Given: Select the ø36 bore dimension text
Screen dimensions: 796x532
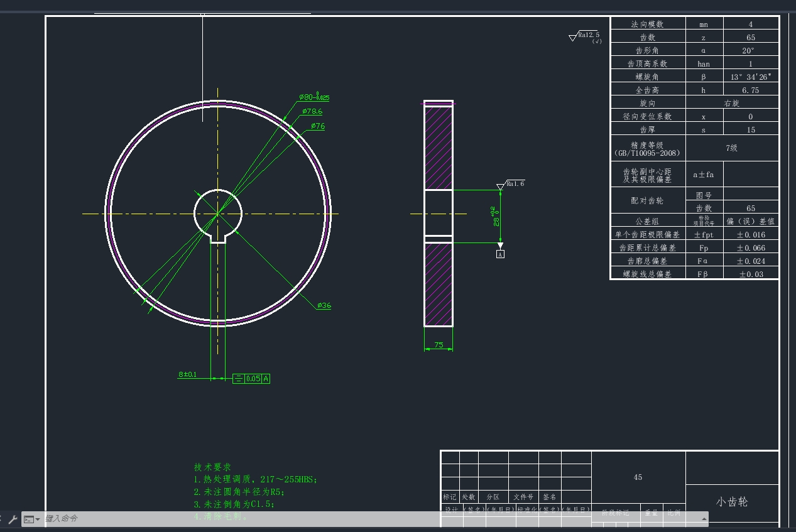Looking at the screenshot, I should (x=324, y=305).
